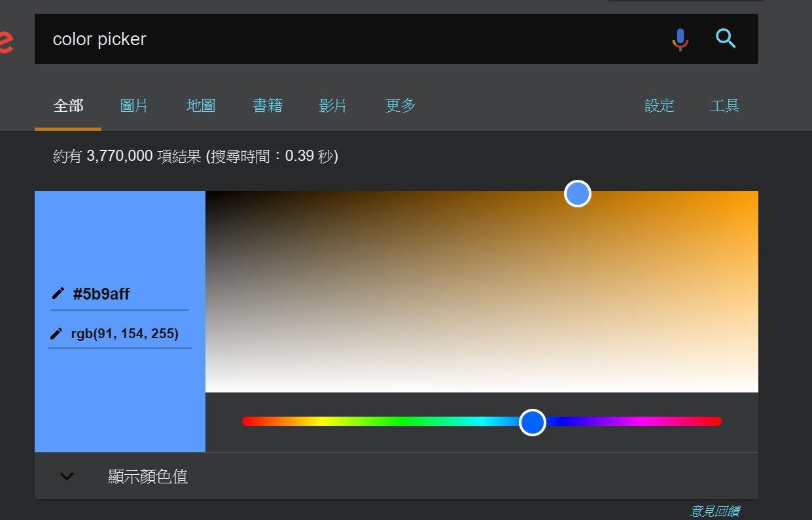
Task: Open the 更多 dropdown menu
Action: (400, 105)
